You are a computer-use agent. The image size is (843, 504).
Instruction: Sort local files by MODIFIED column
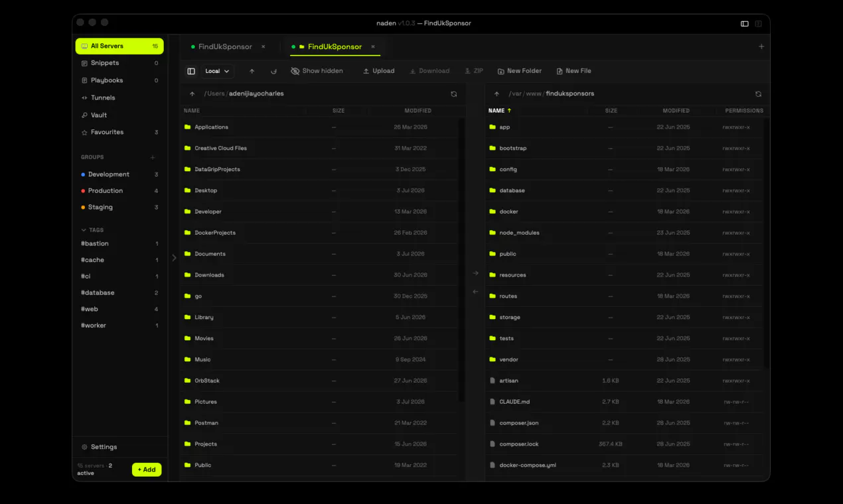[418, 111]
